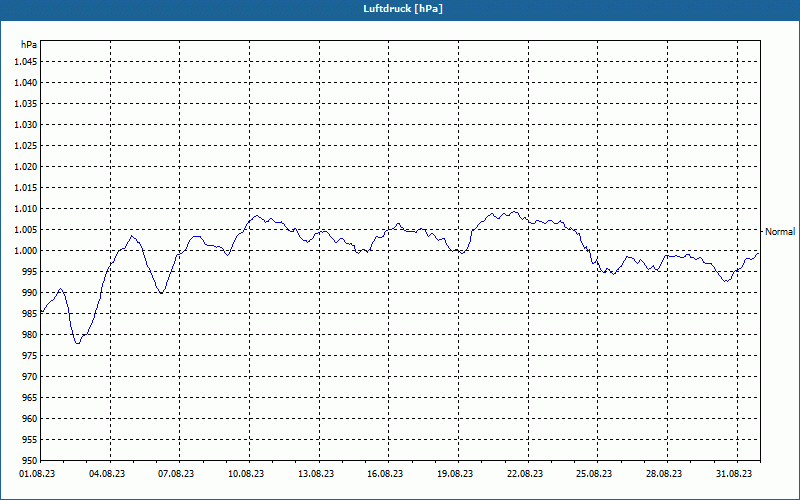Select the 13.08.23 date label

[316, 474]
